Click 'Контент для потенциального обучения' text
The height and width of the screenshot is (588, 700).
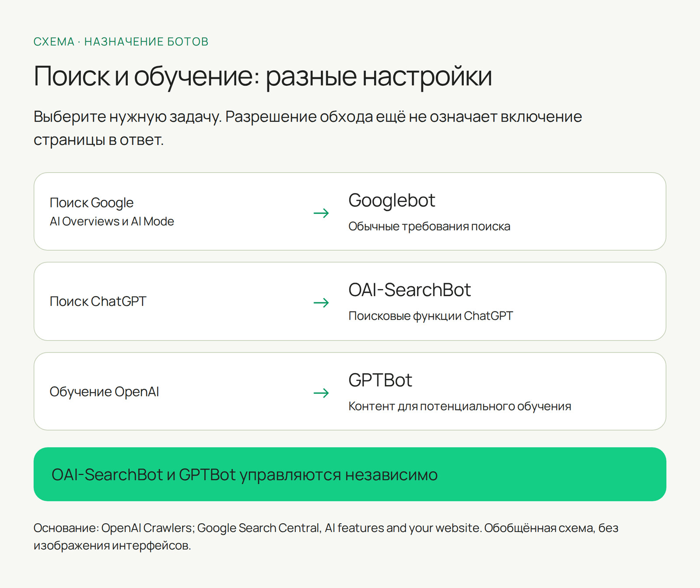pyautogui.click(x=460, y=406)
